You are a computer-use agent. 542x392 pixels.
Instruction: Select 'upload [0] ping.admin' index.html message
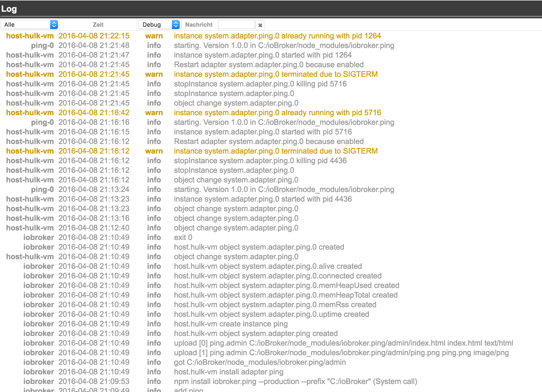click(343, 343)
